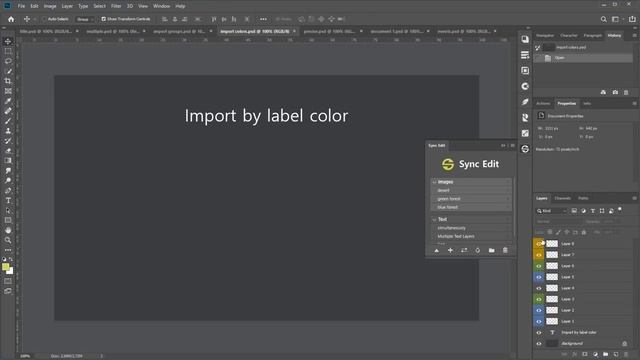
Task: Filter layers by type layers (T icon)
Action: 593,211
